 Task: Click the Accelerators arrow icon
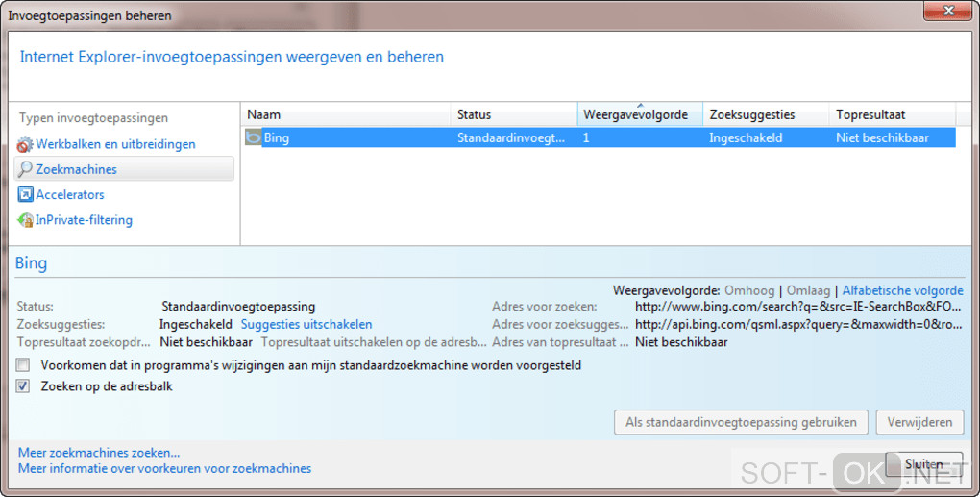[25, 195]
